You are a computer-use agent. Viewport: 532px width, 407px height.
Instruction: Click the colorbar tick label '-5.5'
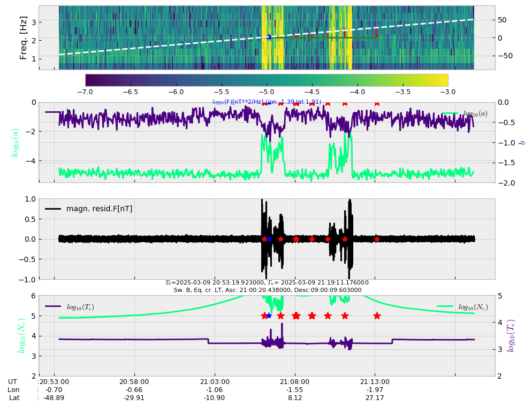222,92
